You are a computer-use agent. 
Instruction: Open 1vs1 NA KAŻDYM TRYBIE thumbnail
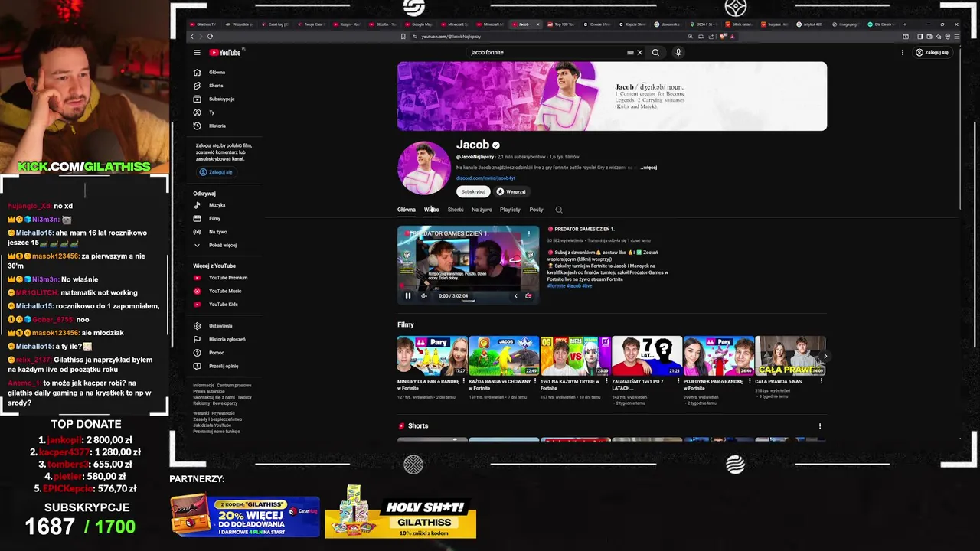(x=576, y=356)
